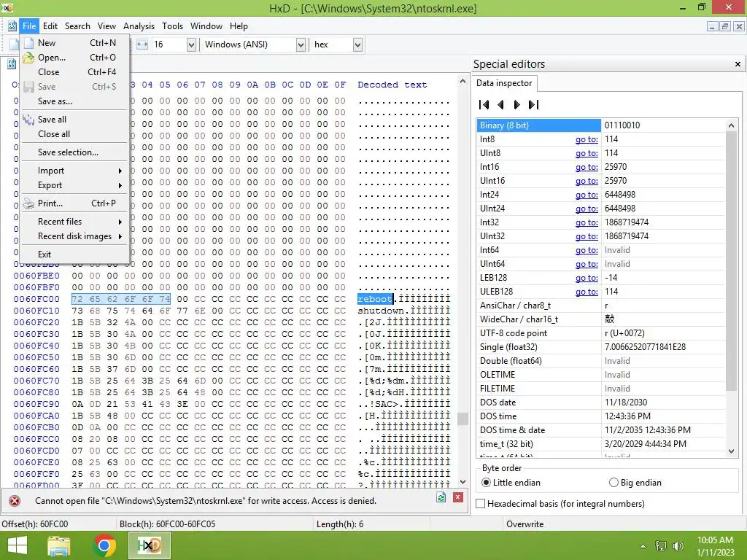Click the Save all icon in File menu
The image size is (747, 560).
(28, 120)
